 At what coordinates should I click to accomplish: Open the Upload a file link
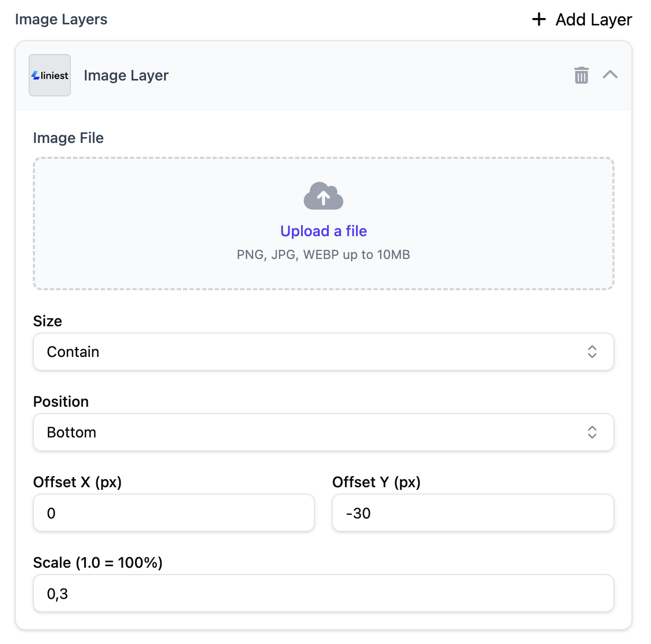(x=323, y=231)
